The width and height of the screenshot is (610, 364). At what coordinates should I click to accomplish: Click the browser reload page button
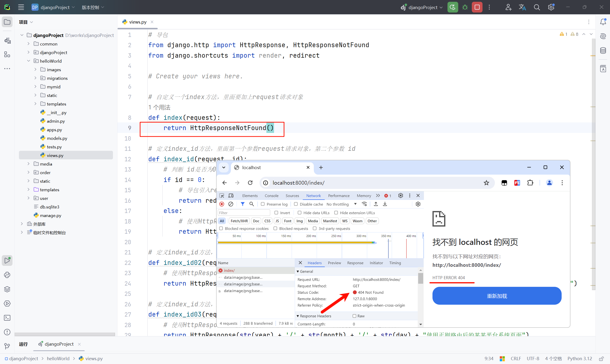(250, 183)
